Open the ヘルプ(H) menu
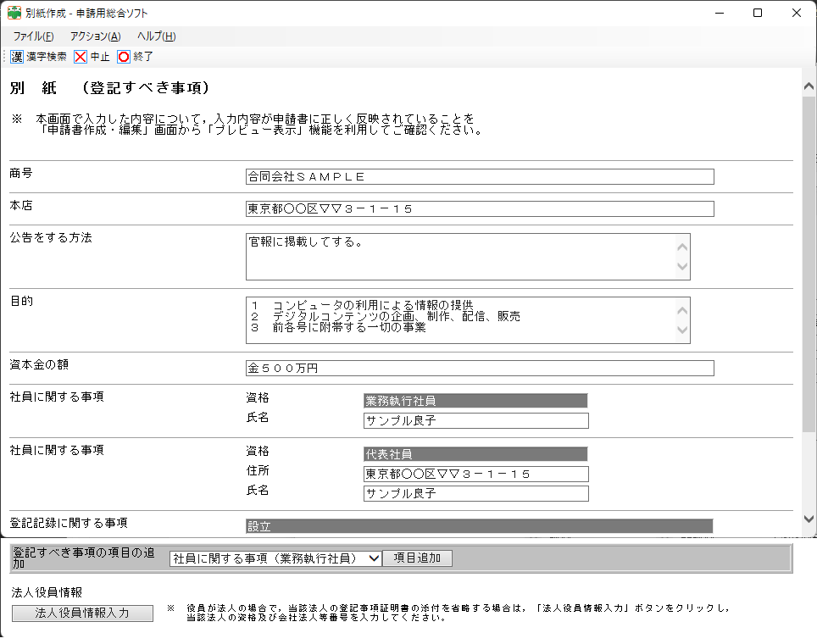Viewport: 817px width, 644px height. 156,36
